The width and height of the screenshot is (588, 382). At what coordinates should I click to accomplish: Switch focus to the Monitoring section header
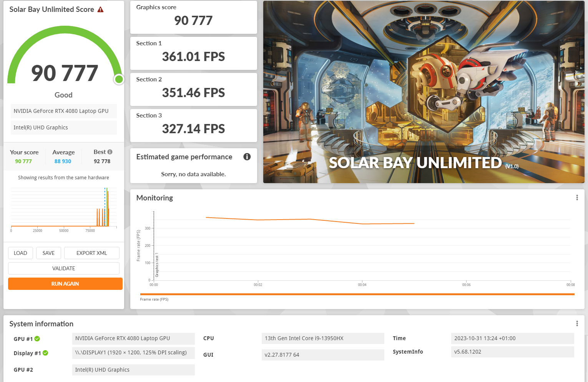pos(154,197)
